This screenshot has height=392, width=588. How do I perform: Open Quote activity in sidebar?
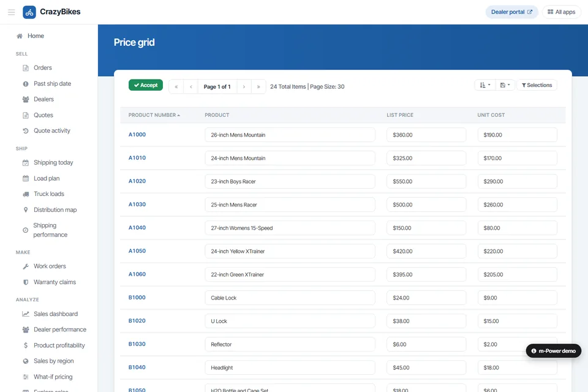click(x=51, y=131)
